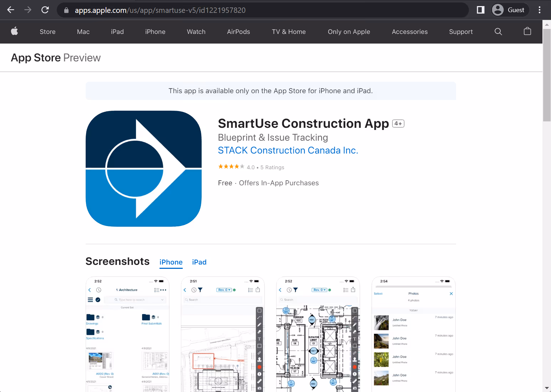Open iPad in the navigation bar
551x392 pixels.
pos(117,32)
